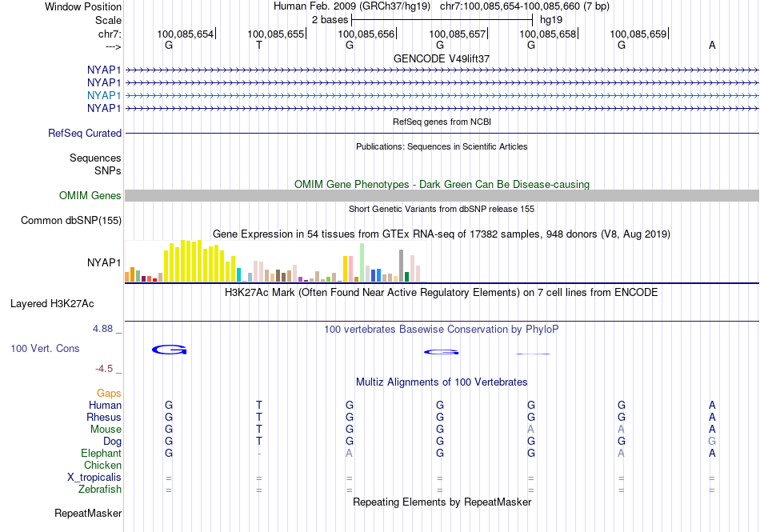Click the 100,085,654 position marker

click(186, 34)
